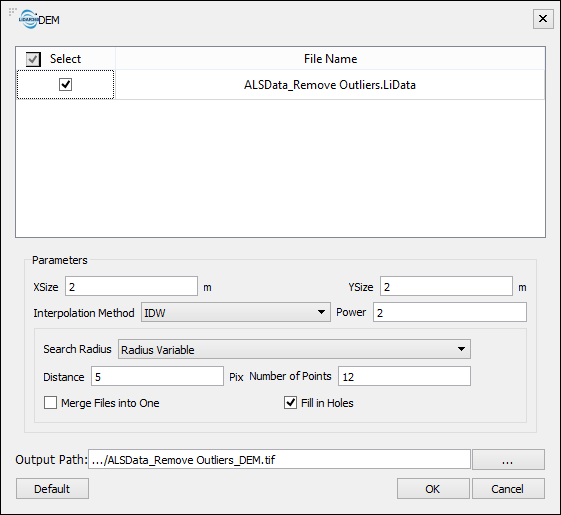Uncheck ALSData_Remove Outliers.LiData file checkbox
Screen dimensions: 561x515
point(65,85)
